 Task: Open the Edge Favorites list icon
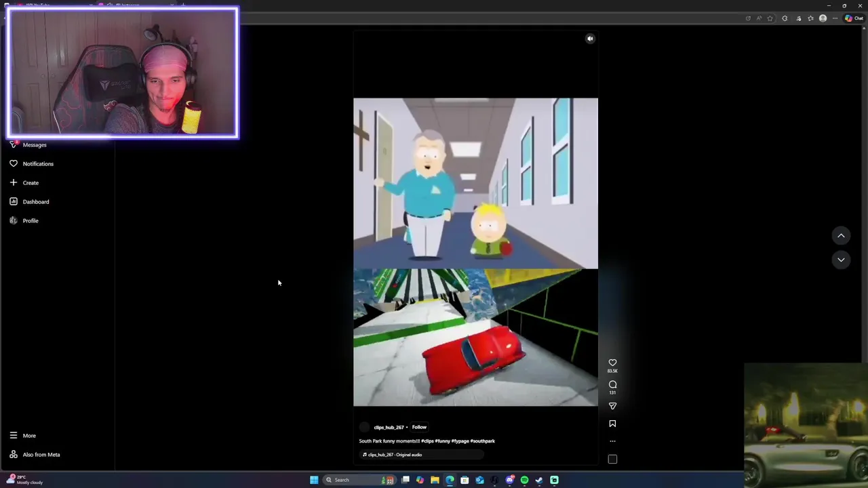click(810, 18)
